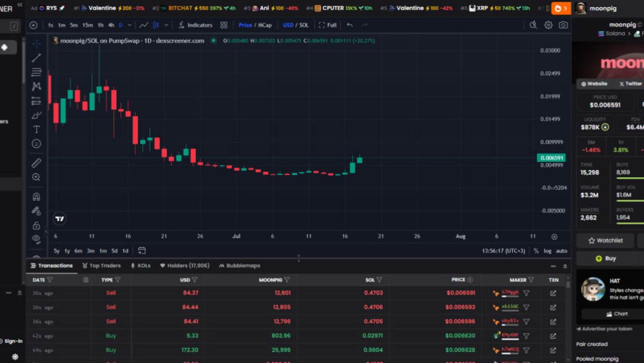Expand the timeframe dropdown arrow

(x=129, y=25)
